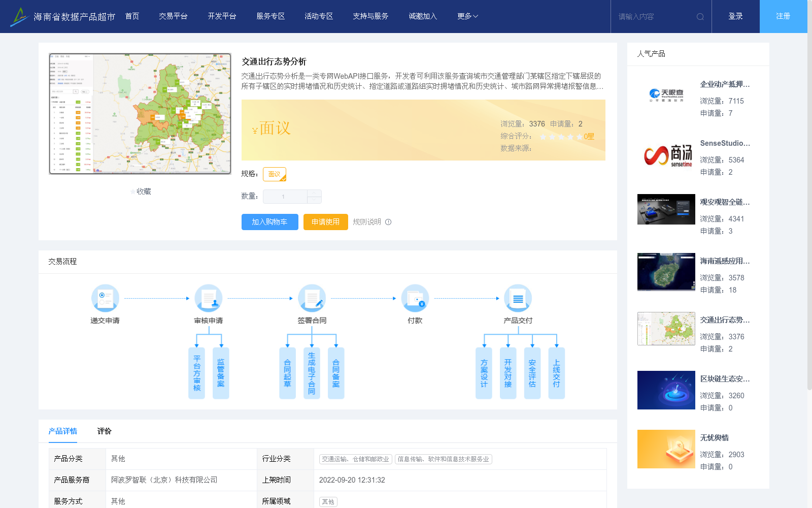Open 开发平台 navigation item

(x=222, y=16)
